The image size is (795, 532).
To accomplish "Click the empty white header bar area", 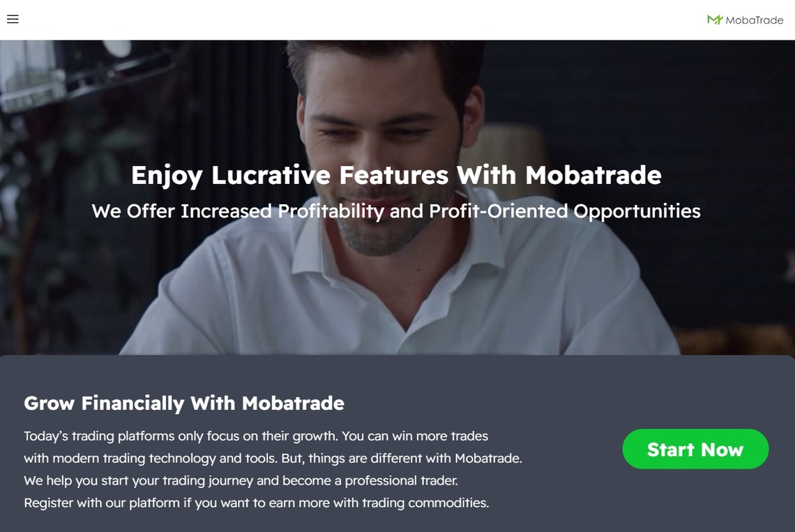I will (355, 20).
